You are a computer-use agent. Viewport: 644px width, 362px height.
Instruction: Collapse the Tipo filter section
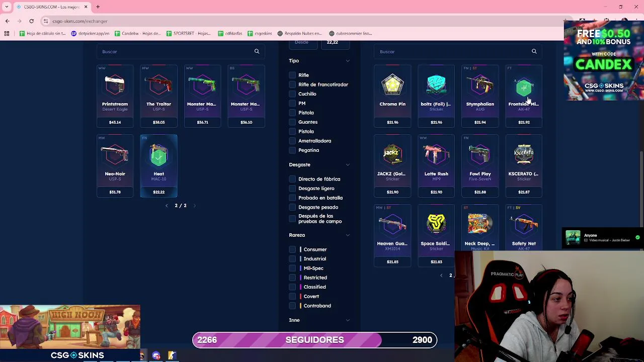tap(348, 61)
